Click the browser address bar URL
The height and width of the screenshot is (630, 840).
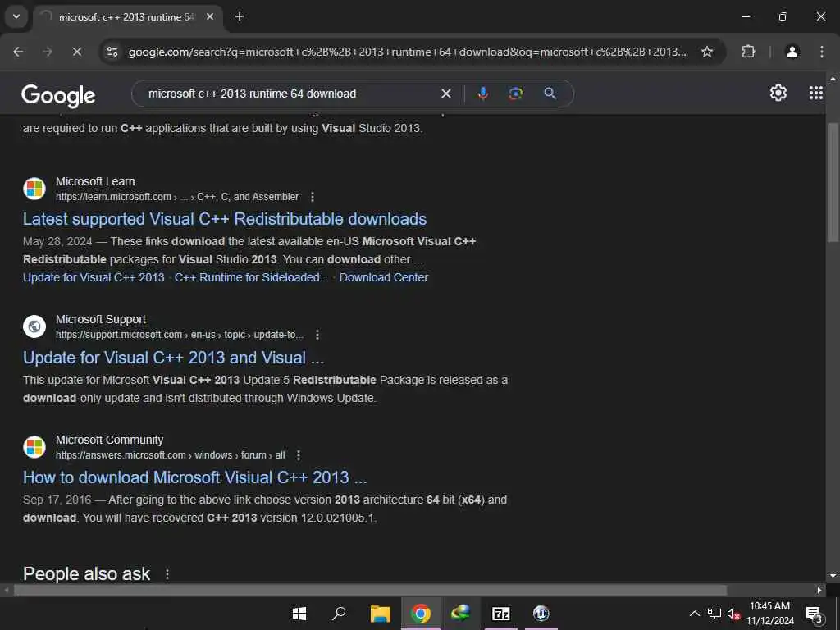(x=407, y=52)
